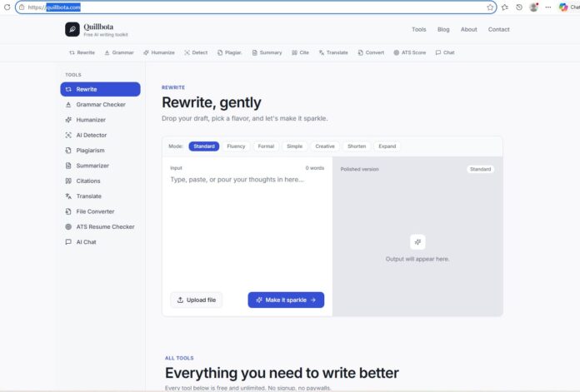Screen dimensions: 580x392
Task: Open the ATS Score toolbar tab
Action: [409, 52]
